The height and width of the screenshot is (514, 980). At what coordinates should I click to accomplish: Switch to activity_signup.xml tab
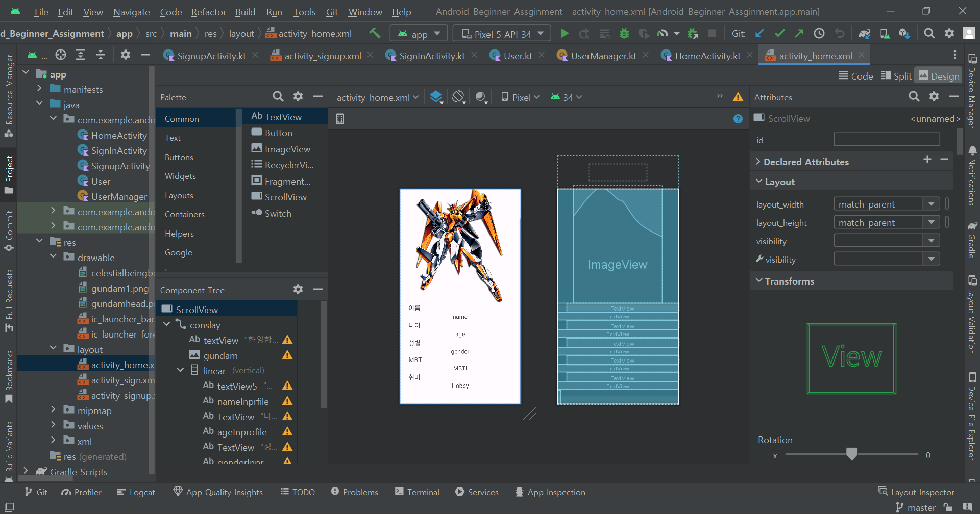(322, 56)
